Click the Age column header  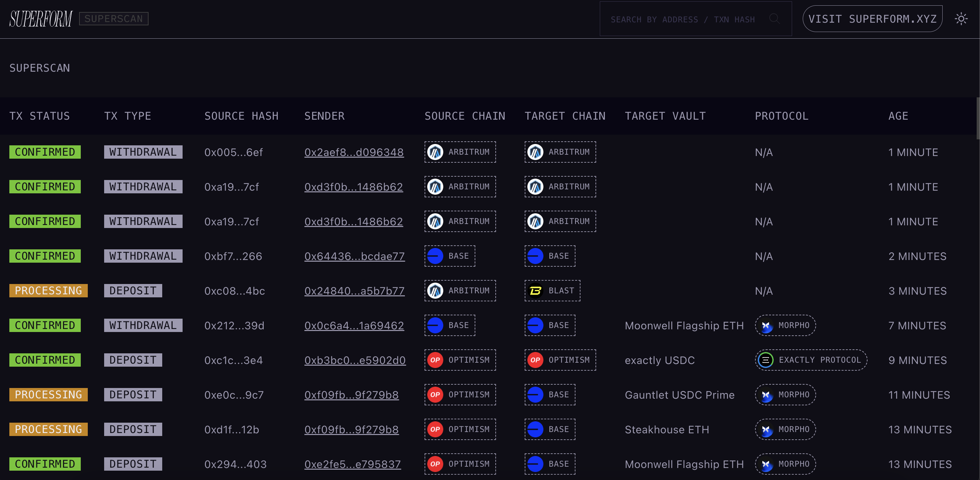pos(898,116)
